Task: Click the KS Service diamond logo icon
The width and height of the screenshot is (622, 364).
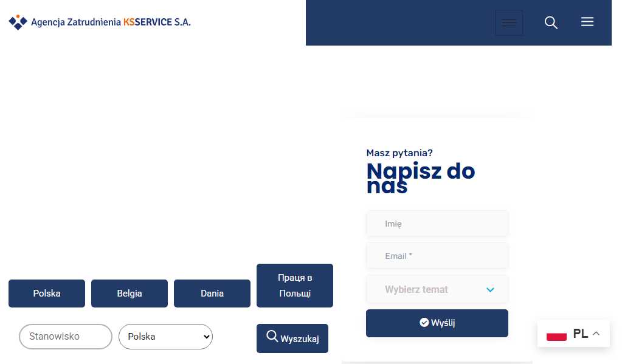Action: [x=18, y=22]
